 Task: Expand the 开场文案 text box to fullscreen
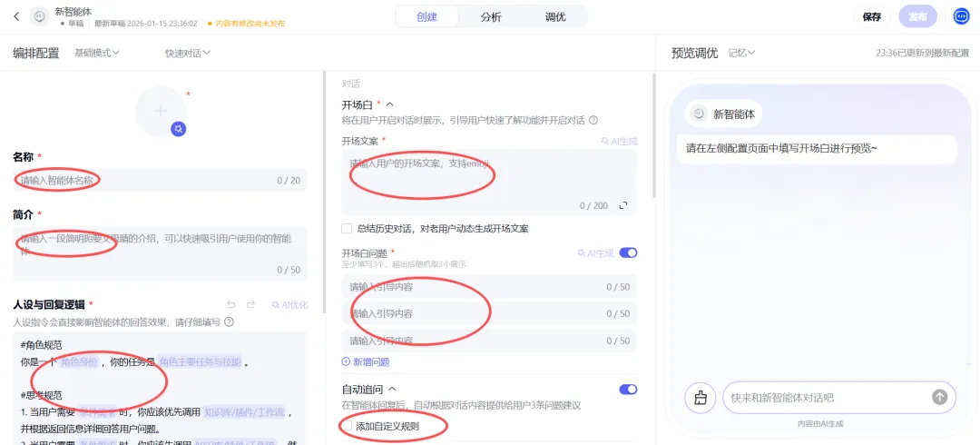coord(623,206)
